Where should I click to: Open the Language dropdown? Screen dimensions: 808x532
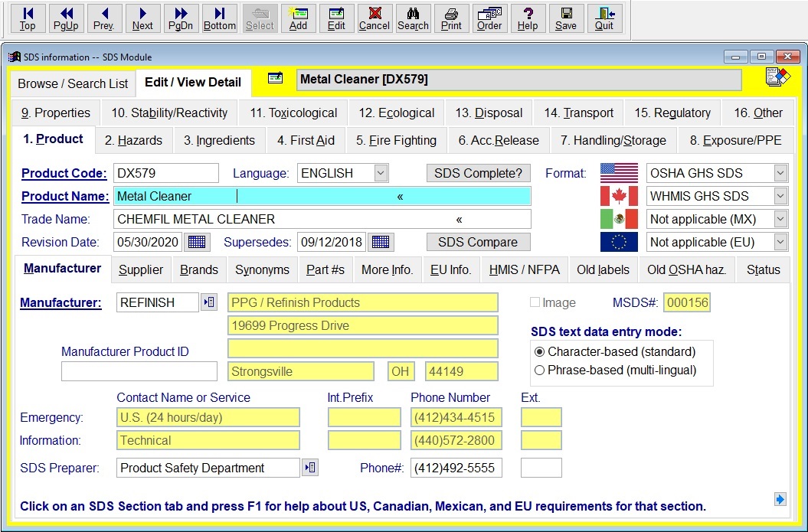pyautogui.click(x=381, y=173)
